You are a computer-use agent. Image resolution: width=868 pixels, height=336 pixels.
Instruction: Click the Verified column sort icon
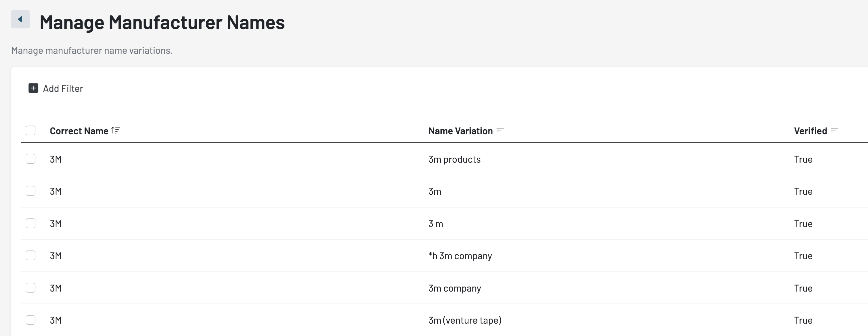point(834,130)
